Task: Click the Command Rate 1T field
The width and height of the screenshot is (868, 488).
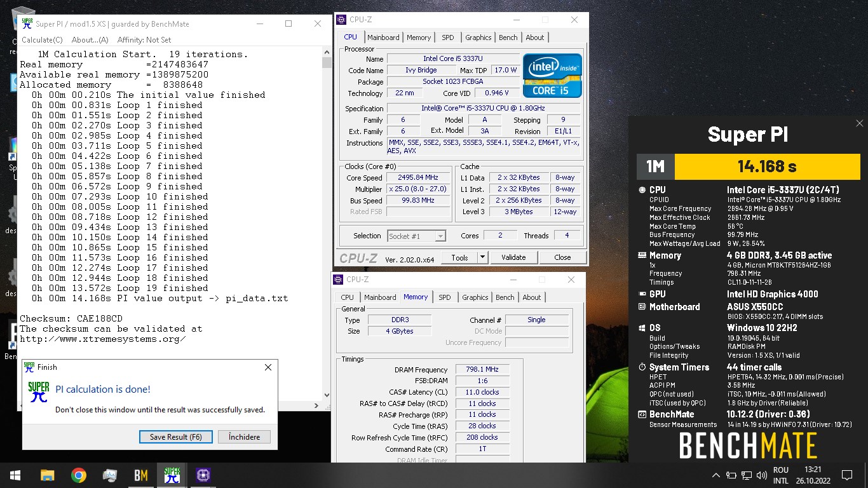Action: coord(482,449)
